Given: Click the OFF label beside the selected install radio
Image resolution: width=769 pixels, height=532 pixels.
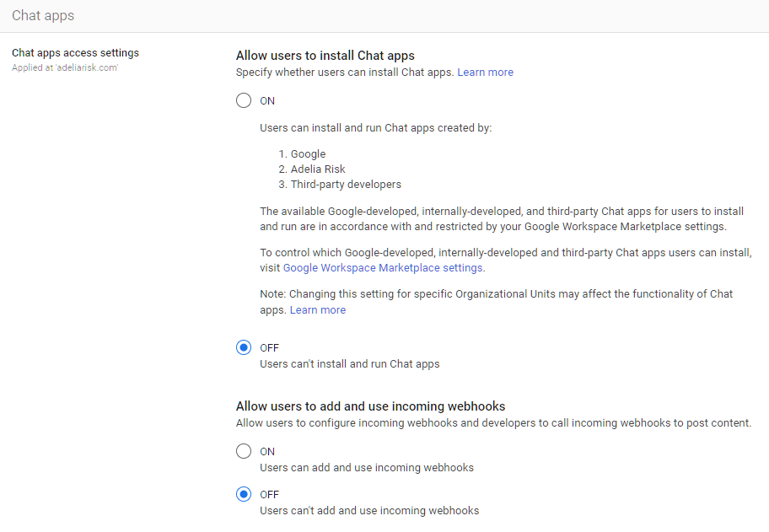Looking at the screenshot, I should pyautogui.click(x=269, y=347).
